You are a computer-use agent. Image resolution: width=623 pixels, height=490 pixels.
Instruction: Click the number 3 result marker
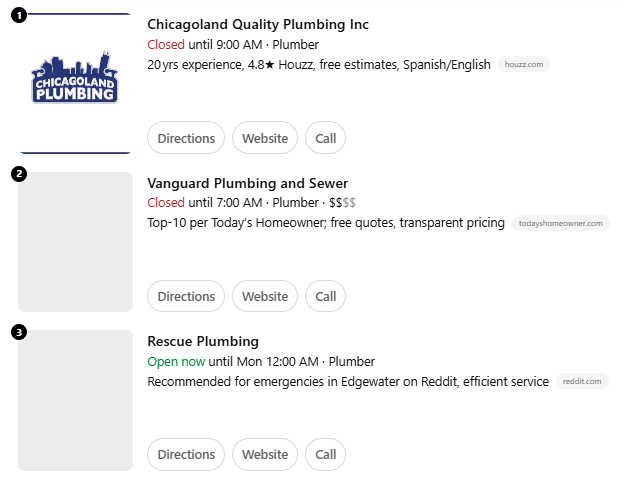tap(19, 332)
